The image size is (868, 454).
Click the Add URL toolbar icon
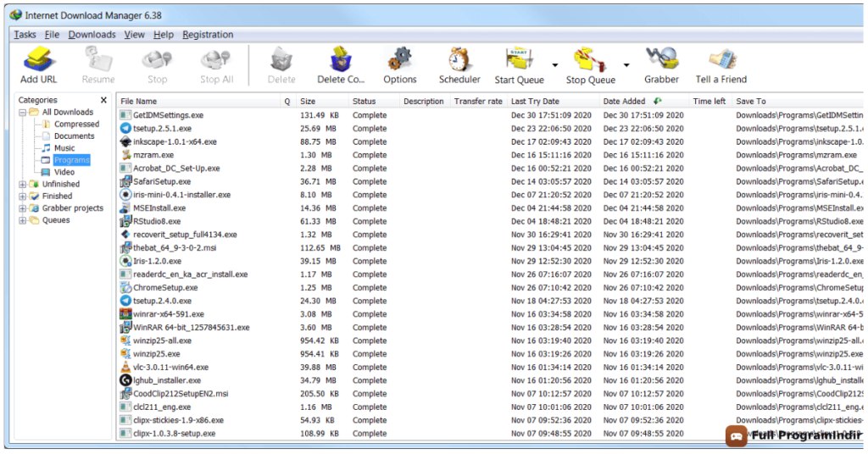pos(39,60)
